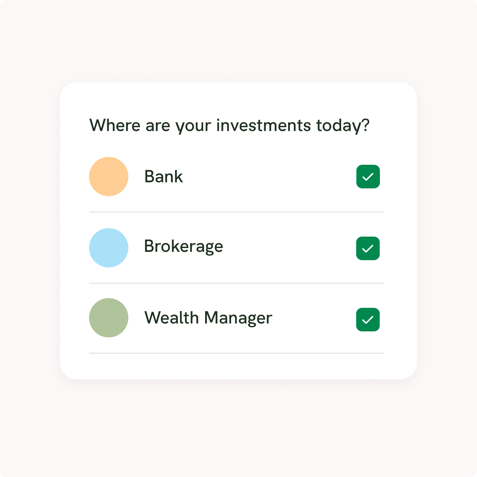Click the word "today?" in the heading
The image size is (477, 477).
coord(343,126)
